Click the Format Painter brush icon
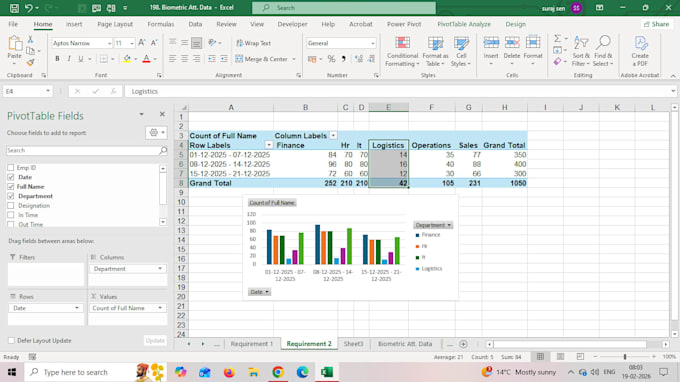Image resolution: width=680 pixels, height=382 pixels. (30, 63)
